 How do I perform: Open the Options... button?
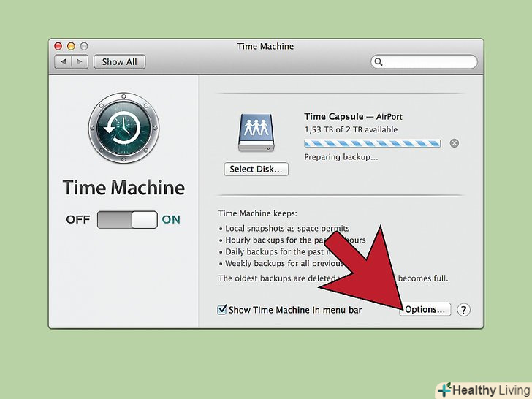click(425, 309)
